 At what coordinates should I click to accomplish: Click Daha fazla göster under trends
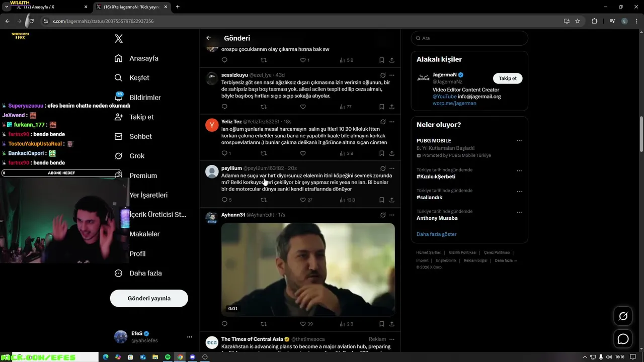pyautogui.click(x=436, y=234)
